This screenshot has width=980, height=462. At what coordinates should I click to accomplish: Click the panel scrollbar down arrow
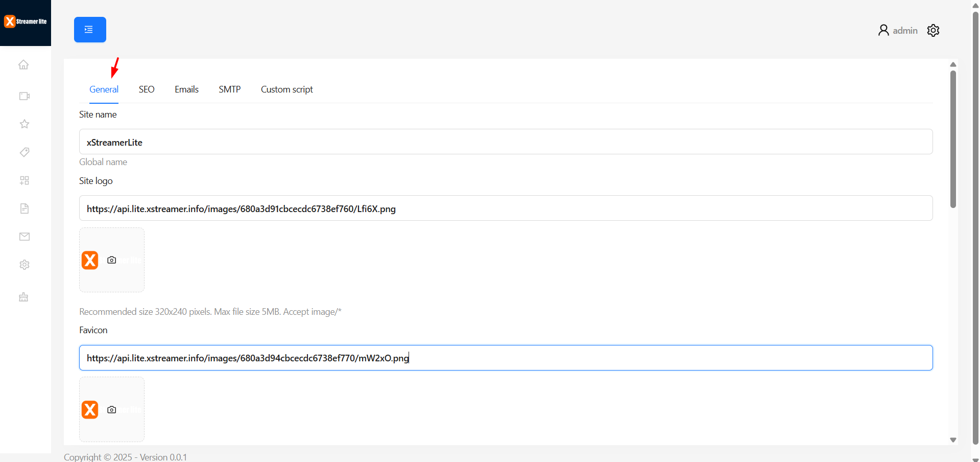[x=953, y=440]
